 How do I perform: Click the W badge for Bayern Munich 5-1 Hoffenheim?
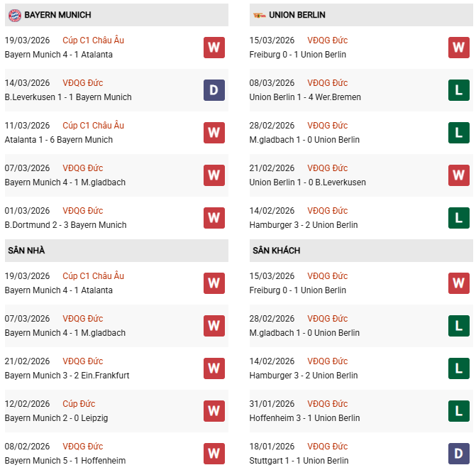pos(214,453)
